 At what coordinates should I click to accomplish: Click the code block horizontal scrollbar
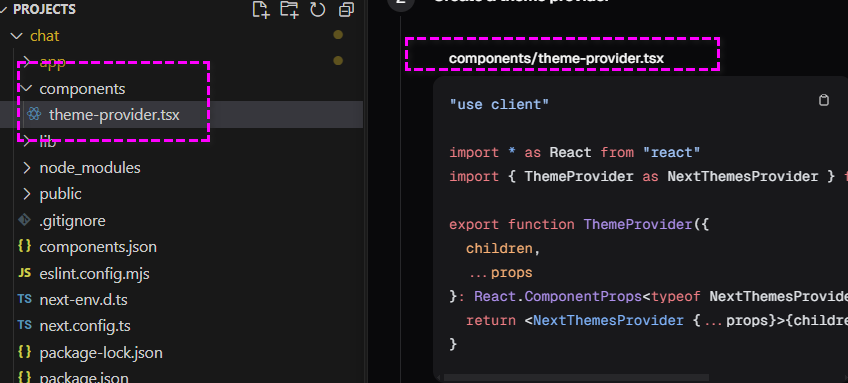click(x=577, y=377)
